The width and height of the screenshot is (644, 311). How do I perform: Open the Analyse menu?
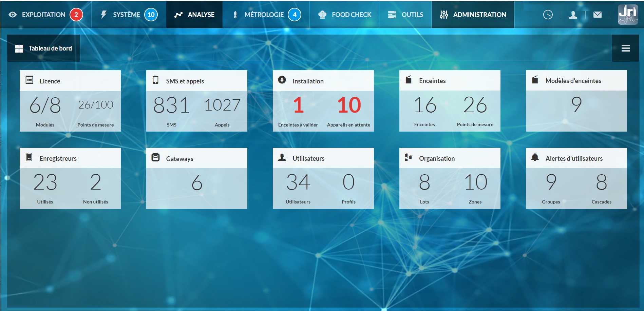click(x=194, y=15)
